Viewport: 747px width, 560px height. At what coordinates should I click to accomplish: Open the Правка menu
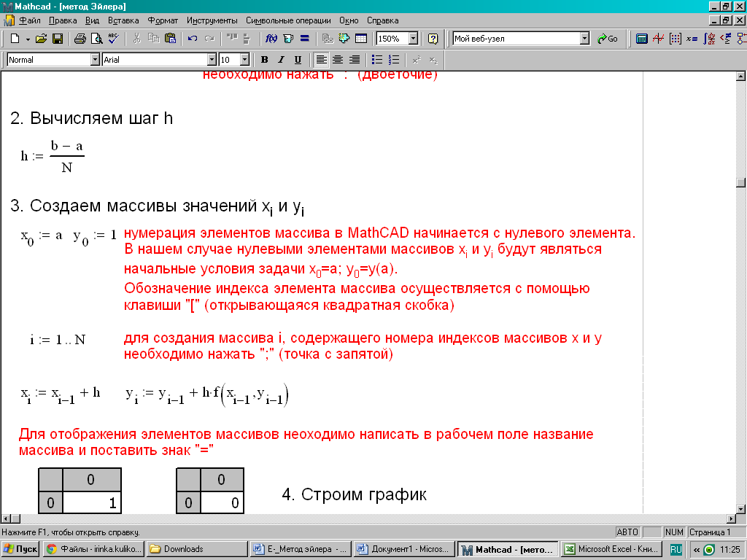(63, 20)
